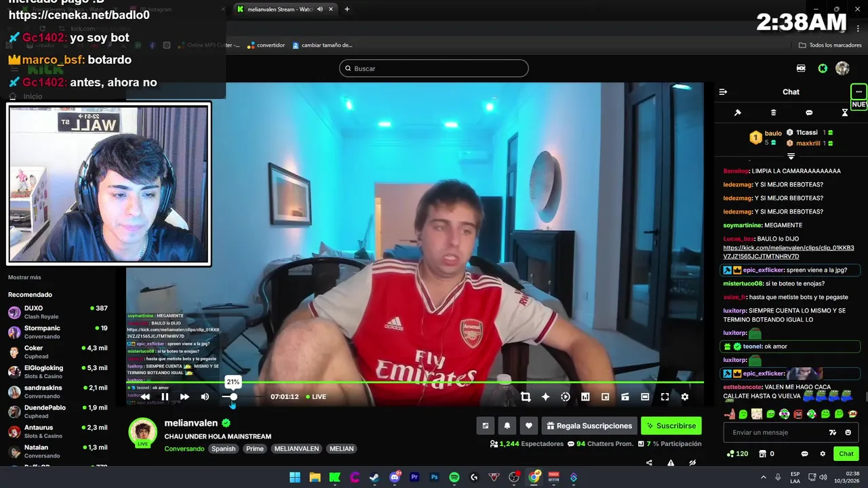868x488 pixels.
Task: Mute the player with the speaker icon
Action: 205,396
